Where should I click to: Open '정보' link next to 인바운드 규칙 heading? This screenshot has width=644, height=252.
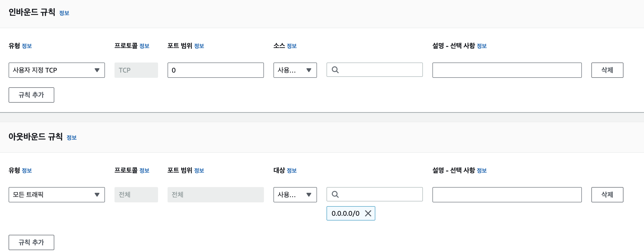(x=64, y=13)
